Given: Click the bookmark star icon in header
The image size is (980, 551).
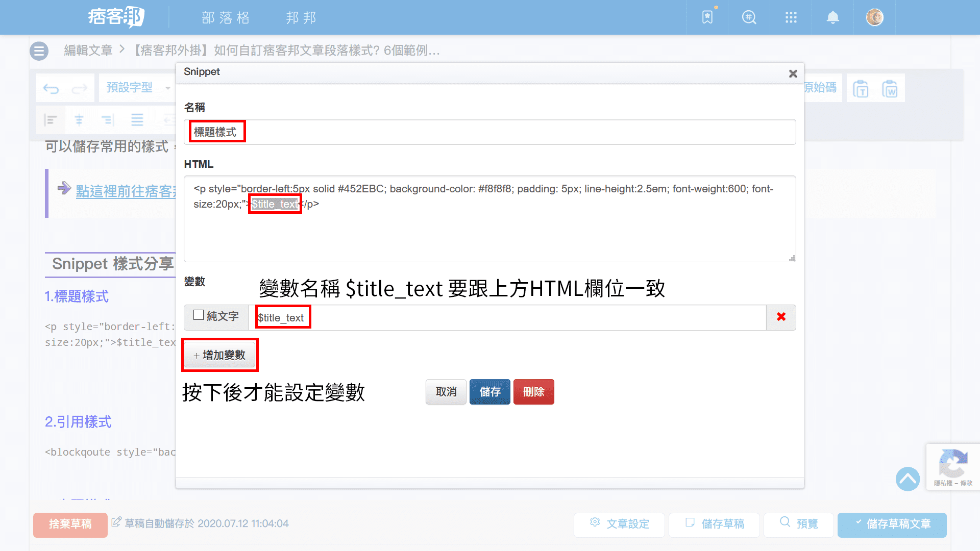Looking at the screenshot, I should pyautogui.click(x=707, y=18).
